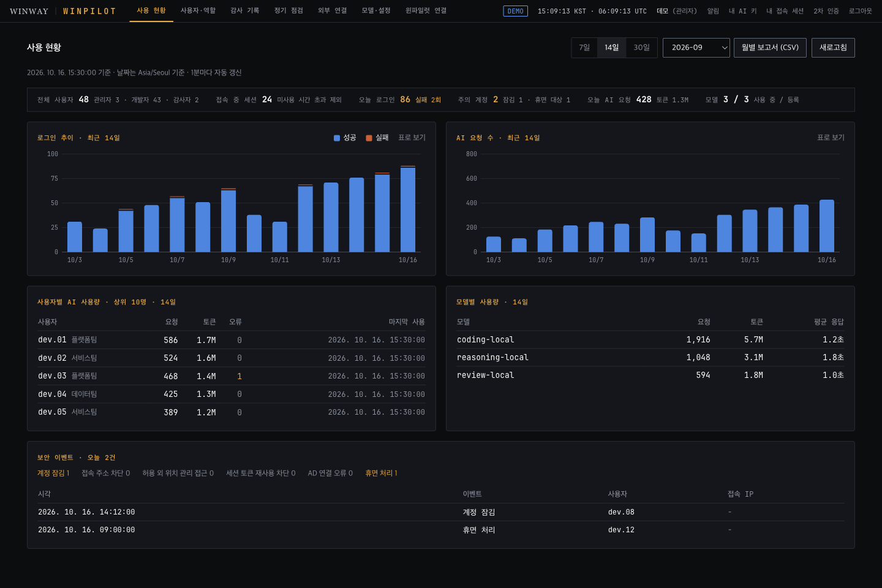882x588 pixels.
Task: Open the 모델·설정 tab
Action: (x=376, y=11)
